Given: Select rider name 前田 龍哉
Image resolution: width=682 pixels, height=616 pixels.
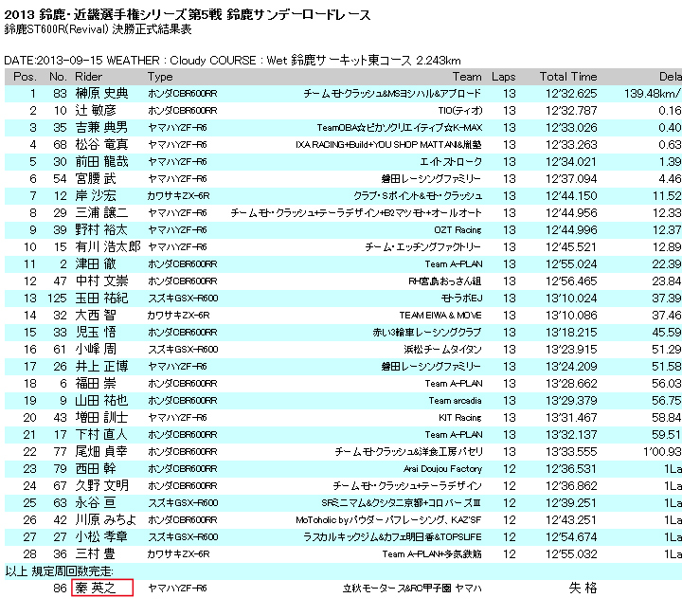Looking at the screenshot, I should point(101,161).
